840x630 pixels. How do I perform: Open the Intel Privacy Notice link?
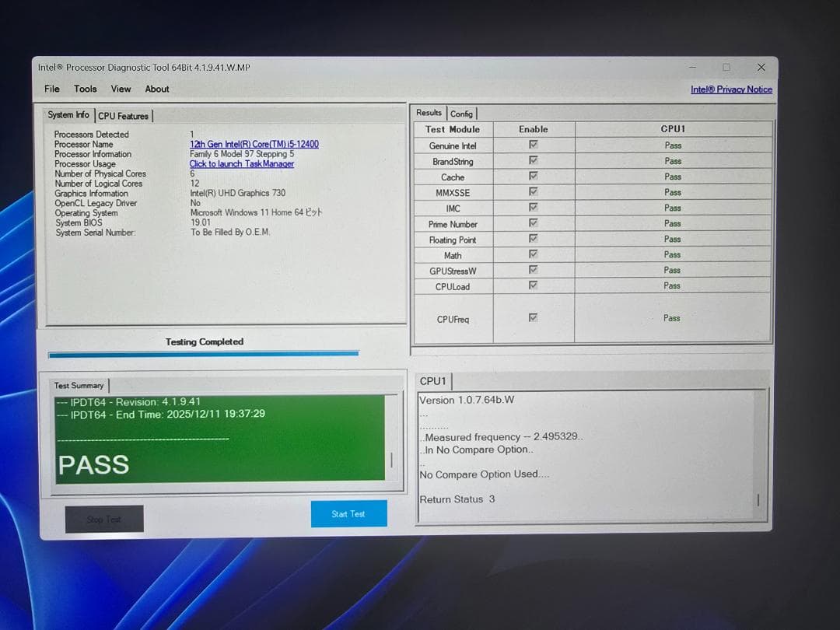pos(731,89)
